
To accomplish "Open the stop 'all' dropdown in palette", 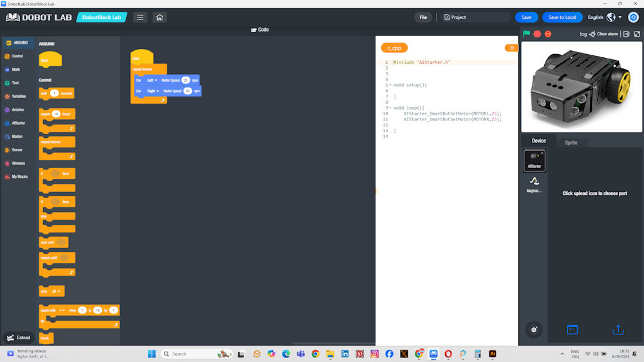I will click(55, 291).
